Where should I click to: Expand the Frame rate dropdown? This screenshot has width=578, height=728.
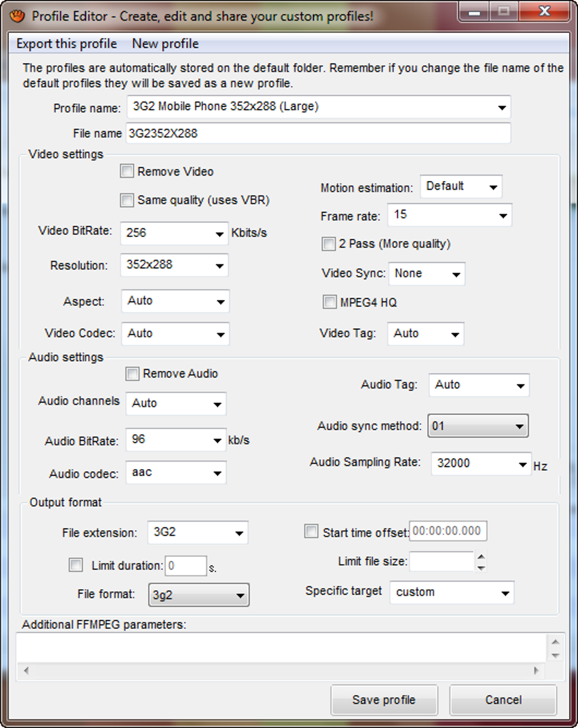502,215
